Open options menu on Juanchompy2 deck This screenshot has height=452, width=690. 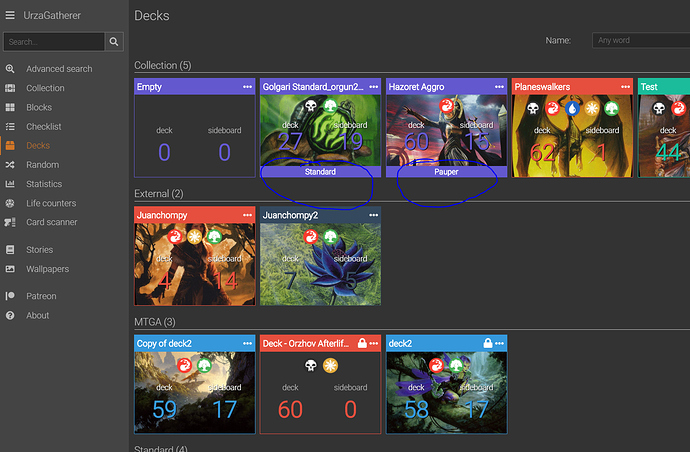[374, 215]
